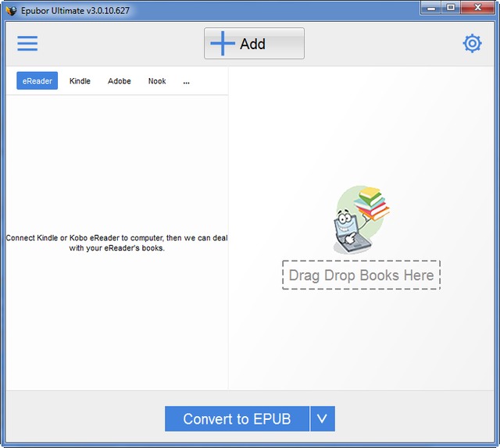Open settings via the gear icon
The height and width of the screenshot is (448, 500).
[x=472, y=44]
